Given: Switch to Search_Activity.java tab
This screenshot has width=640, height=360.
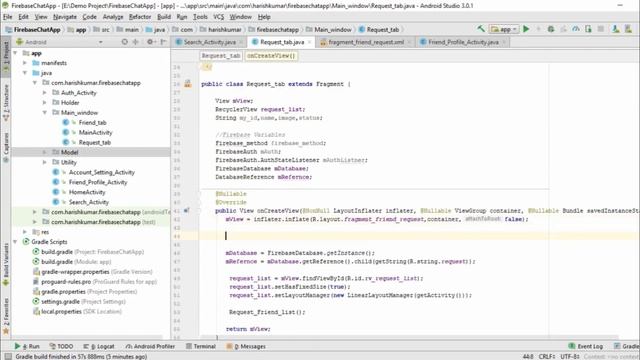Looking at the screenshot, I should point(209,42).
